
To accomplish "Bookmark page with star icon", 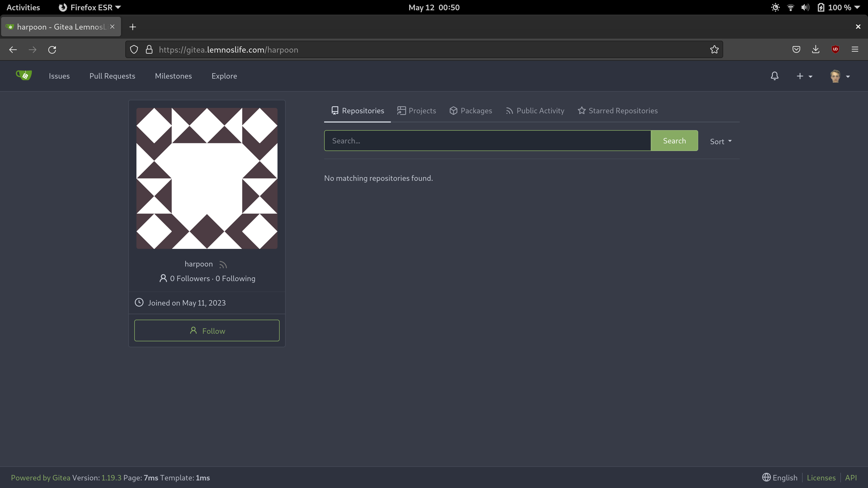I will click(714, 50).
